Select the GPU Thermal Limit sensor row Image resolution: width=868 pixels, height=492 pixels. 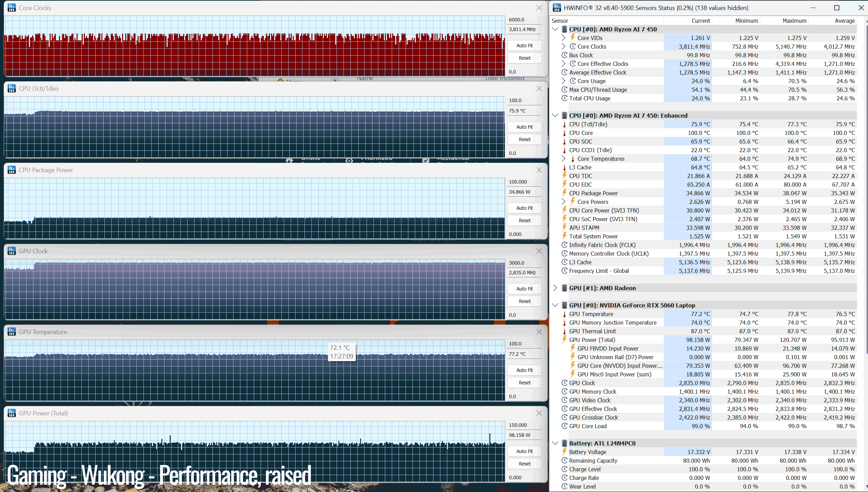coord(704,331)
